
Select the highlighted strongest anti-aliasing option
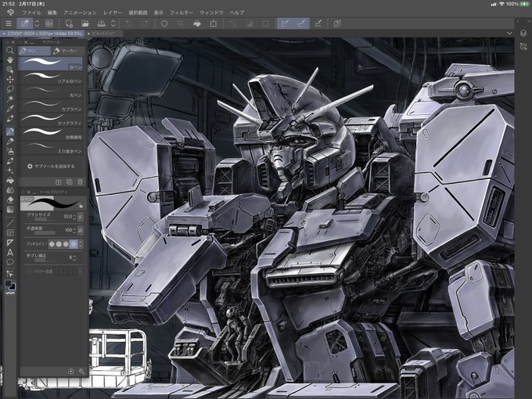pyautogui.click(x=74, y=244)
